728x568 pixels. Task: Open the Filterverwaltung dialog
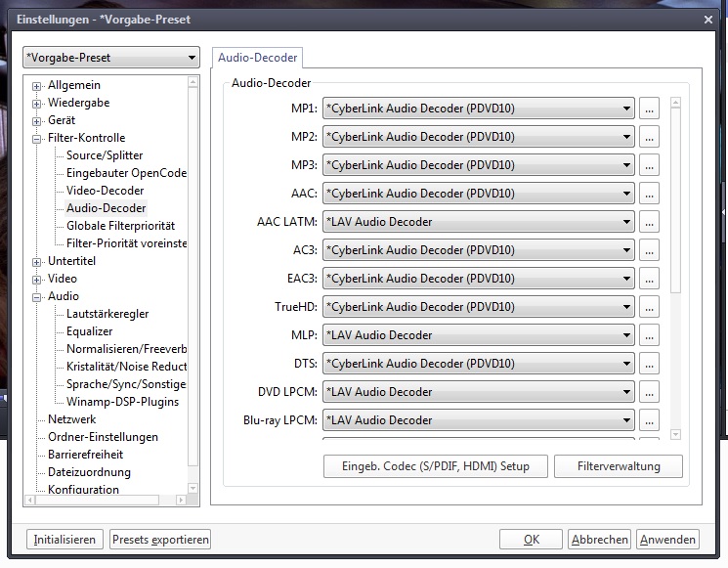click(619, 466)
